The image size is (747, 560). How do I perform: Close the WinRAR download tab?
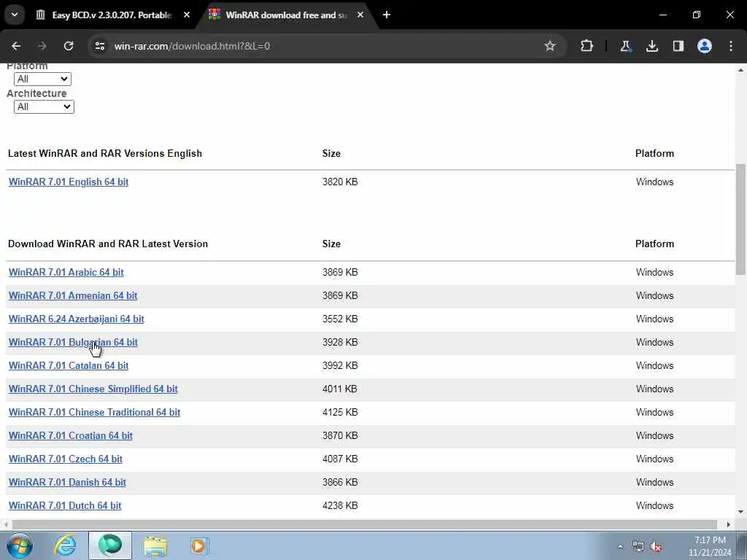click(360, 15)
